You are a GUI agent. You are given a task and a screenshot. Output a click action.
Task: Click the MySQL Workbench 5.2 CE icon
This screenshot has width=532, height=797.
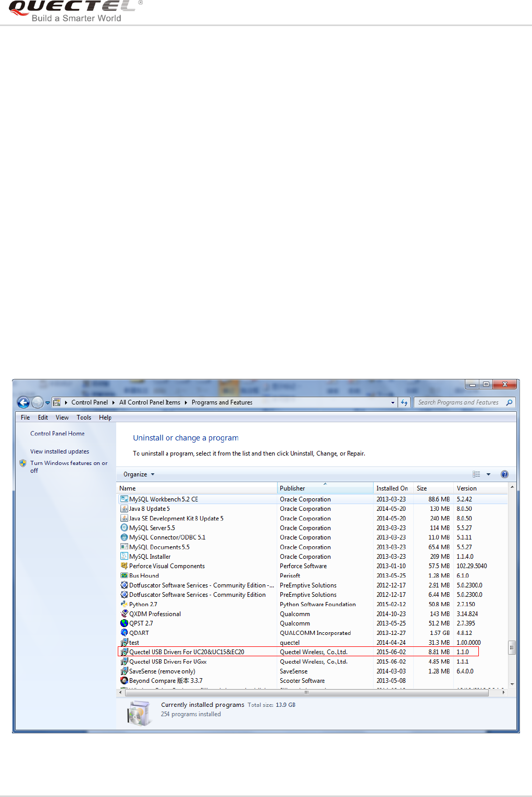[124, 499]
